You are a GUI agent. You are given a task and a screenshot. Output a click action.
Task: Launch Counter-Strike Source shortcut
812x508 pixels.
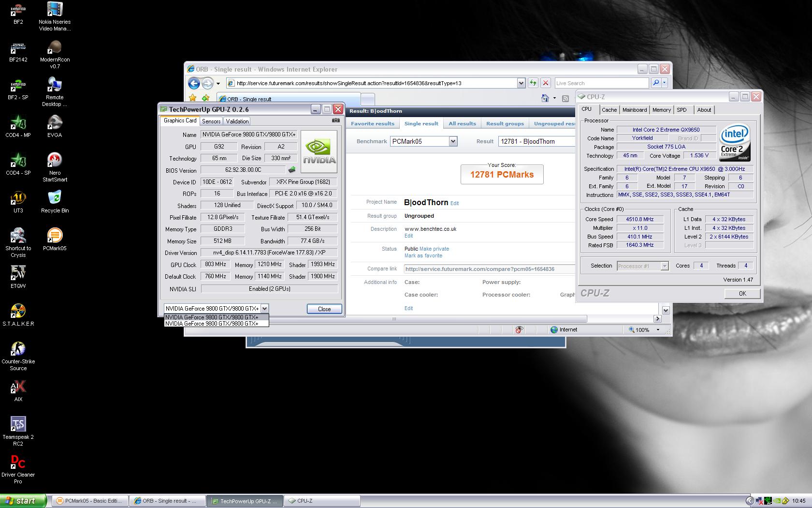18,356
